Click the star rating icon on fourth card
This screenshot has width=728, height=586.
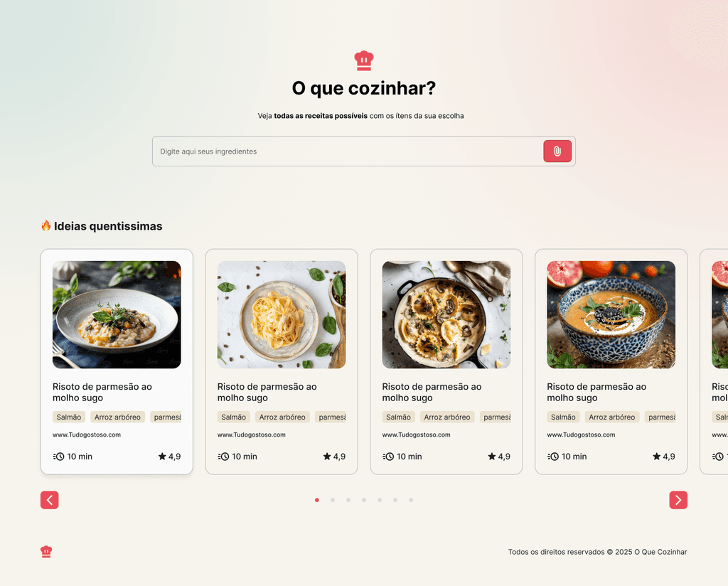[x=656, y=457]
